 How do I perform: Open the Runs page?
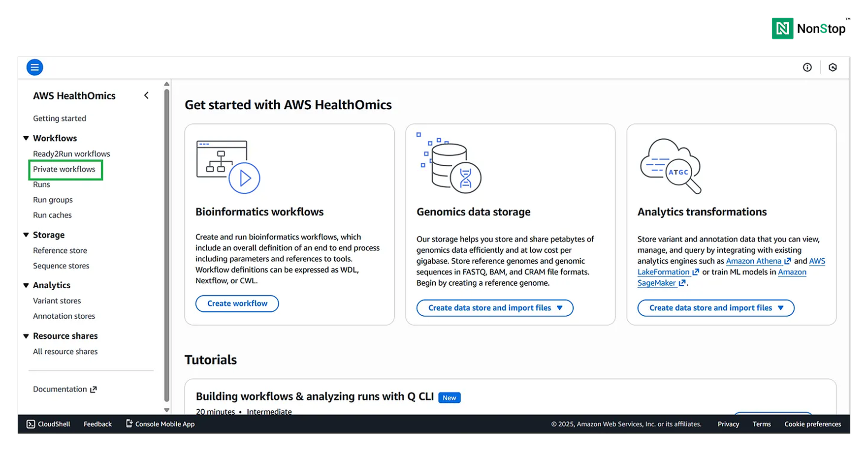tap(41, 184)
